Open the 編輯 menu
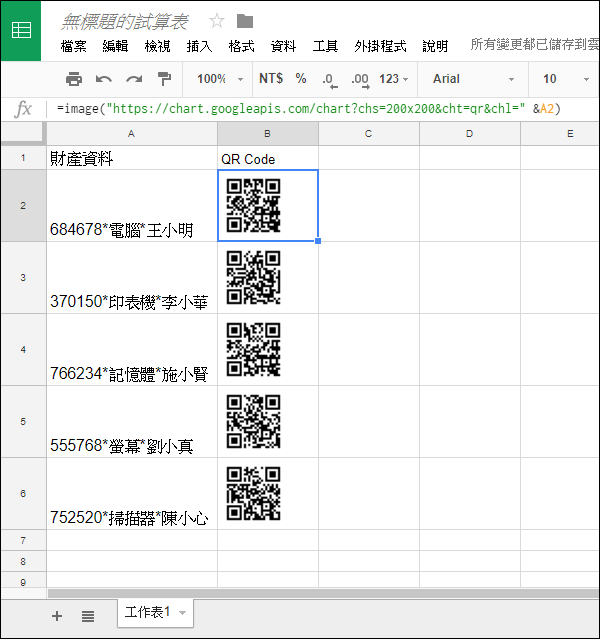 115,46
